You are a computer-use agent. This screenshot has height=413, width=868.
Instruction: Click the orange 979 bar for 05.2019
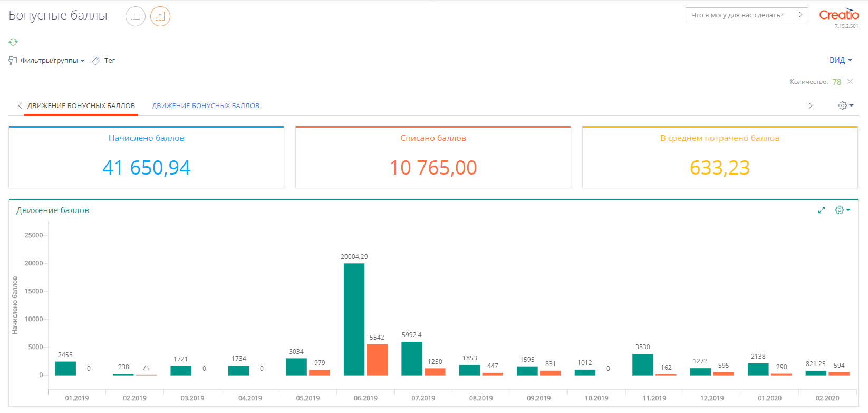pos(320,372)
